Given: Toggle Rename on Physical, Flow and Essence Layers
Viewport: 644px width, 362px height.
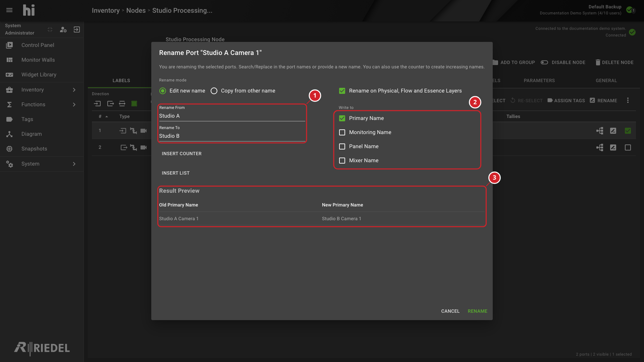Looking at the screenshot, I should pyautogui.click(x=342, y=91).
